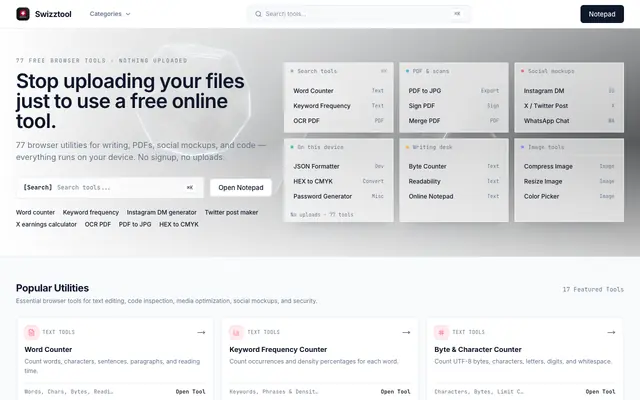Select HEX to CMYK in device panel
The image size is (640, 400).
pyautogui.click(x=338, y=181)
